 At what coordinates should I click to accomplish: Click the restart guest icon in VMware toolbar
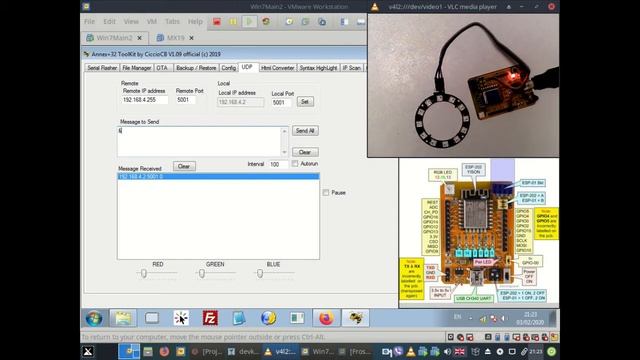coord(266,22)
